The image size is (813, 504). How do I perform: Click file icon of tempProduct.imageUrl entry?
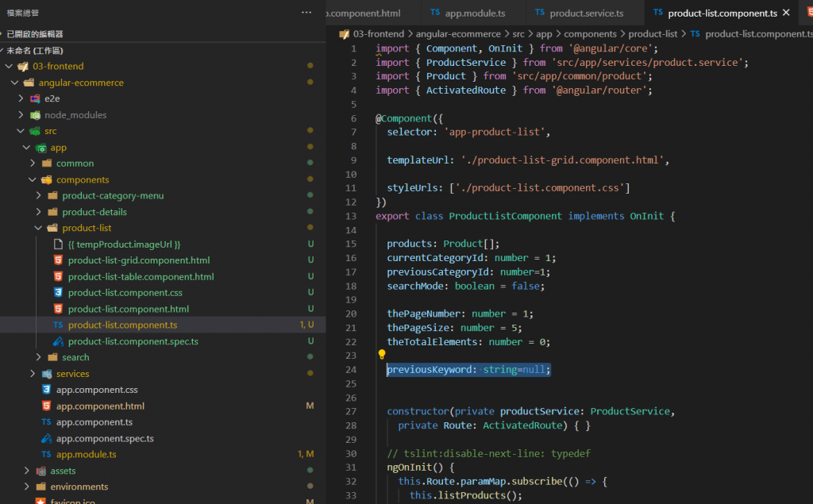point(58,244)
